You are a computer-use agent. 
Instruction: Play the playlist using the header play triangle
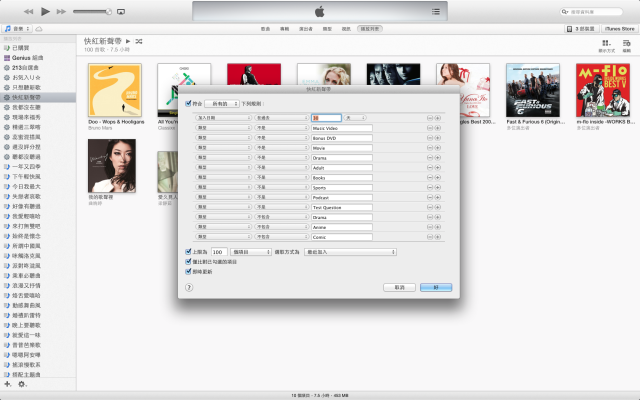point(128,41)
